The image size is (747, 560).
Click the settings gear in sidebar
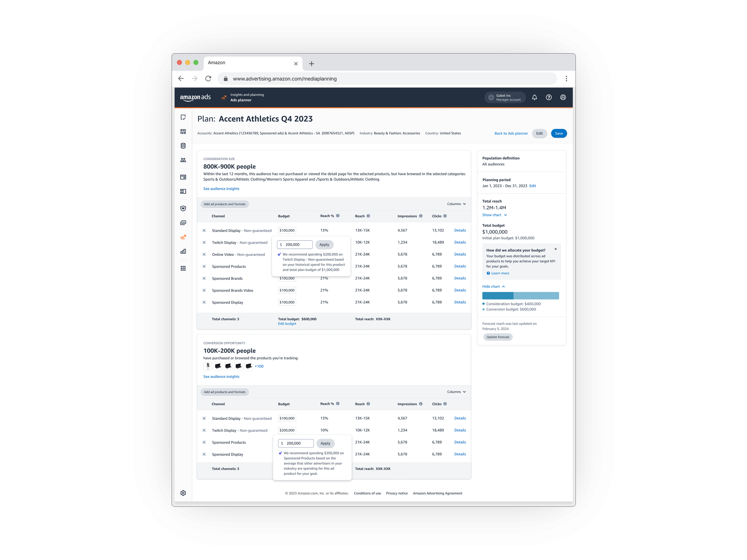[x=183, y=493]
